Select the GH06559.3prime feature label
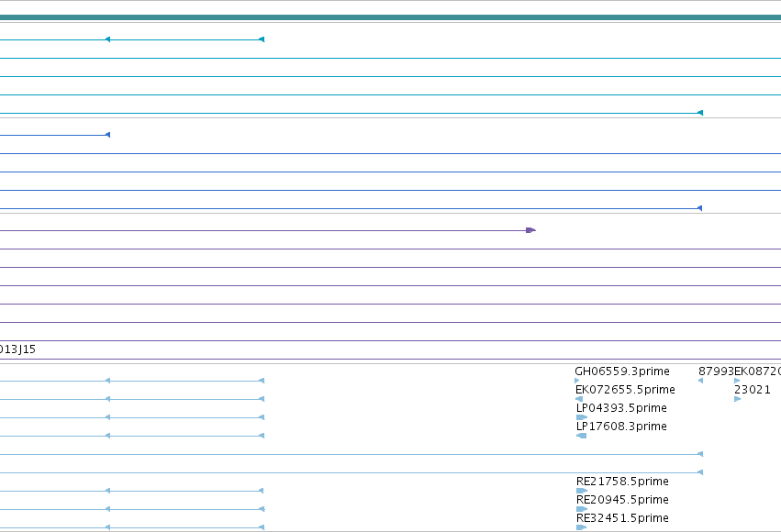The width and height of the screenshot is (781, 532). [621, 371]
